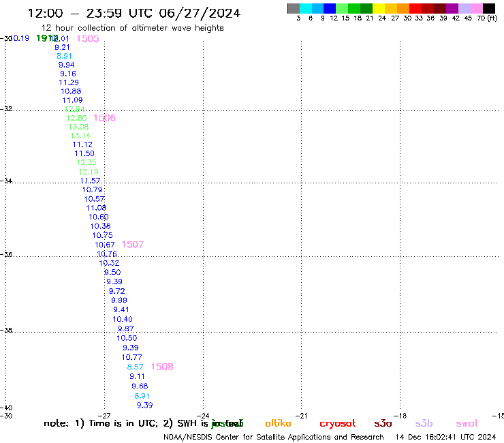
Task: Select the wave height value 11.09
Action: [x=72, y=100]
